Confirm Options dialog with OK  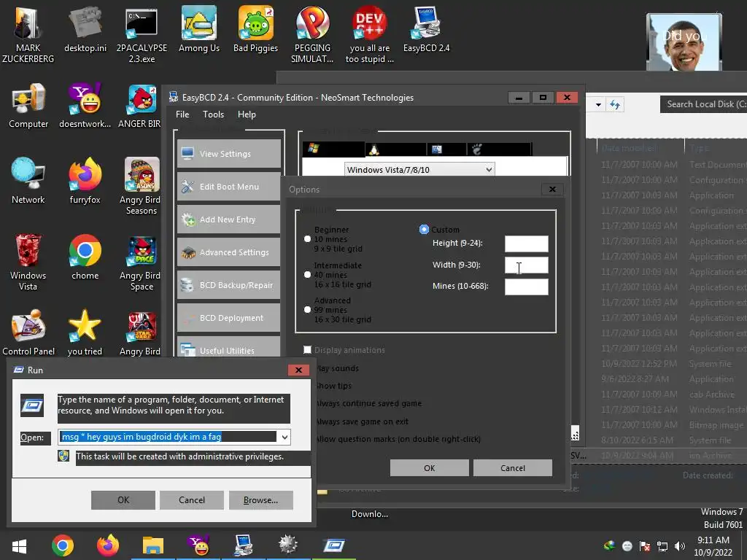click(429, 468)
